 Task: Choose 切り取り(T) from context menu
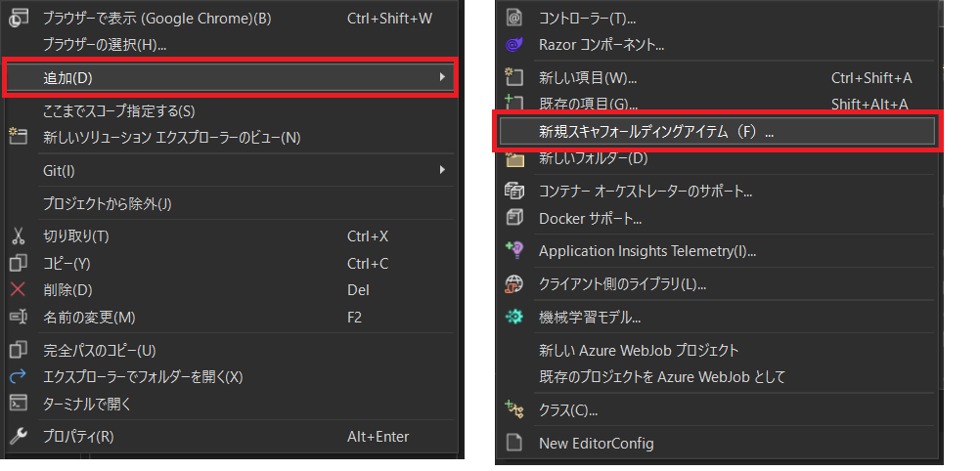75,236
